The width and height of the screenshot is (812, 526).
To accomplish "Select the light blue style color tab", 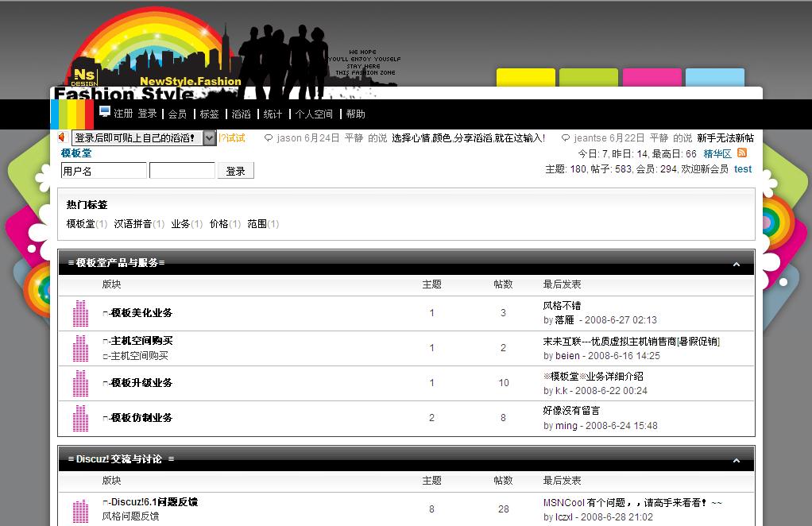I will tap(715, 77).
